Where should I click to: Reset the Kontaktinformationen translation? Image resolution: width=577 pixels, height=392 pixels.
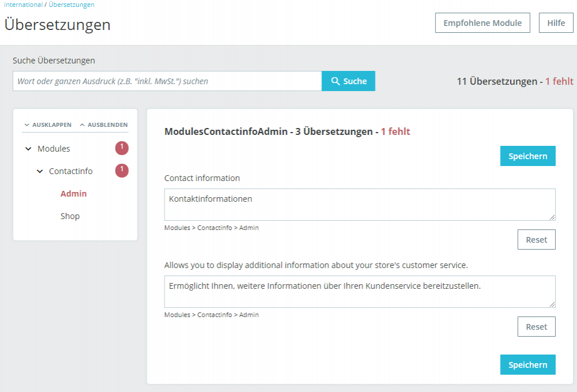[x=536, y=239]
